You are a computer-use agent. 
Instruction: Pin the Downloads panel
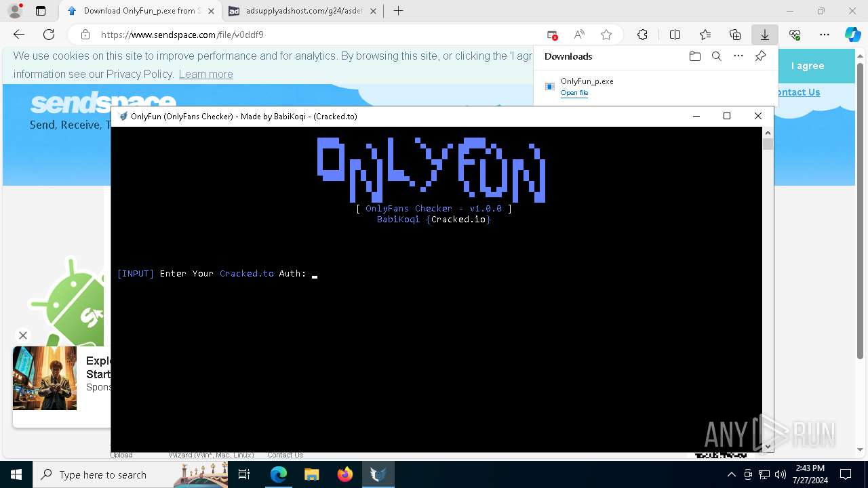(x=760, y=56)
